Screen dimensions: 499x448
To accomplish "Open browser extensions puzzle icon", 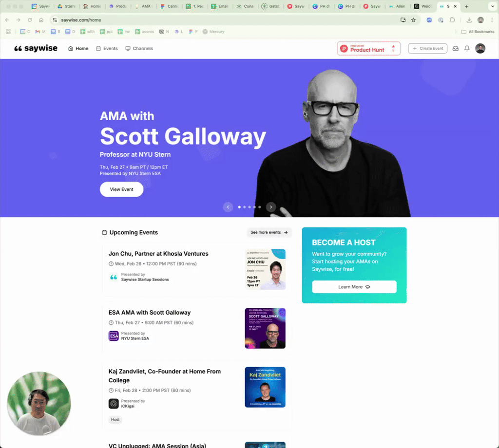I will point(452,19).
